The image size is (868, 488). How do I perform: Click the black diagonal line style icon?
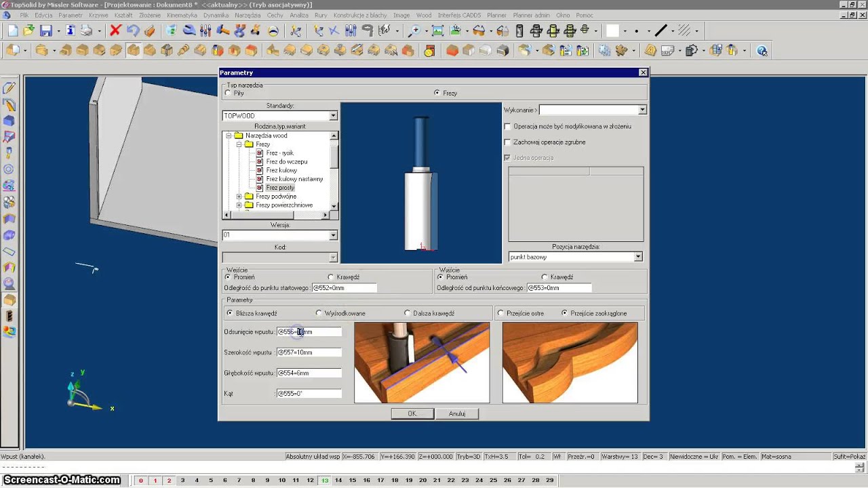click(661, 30)
